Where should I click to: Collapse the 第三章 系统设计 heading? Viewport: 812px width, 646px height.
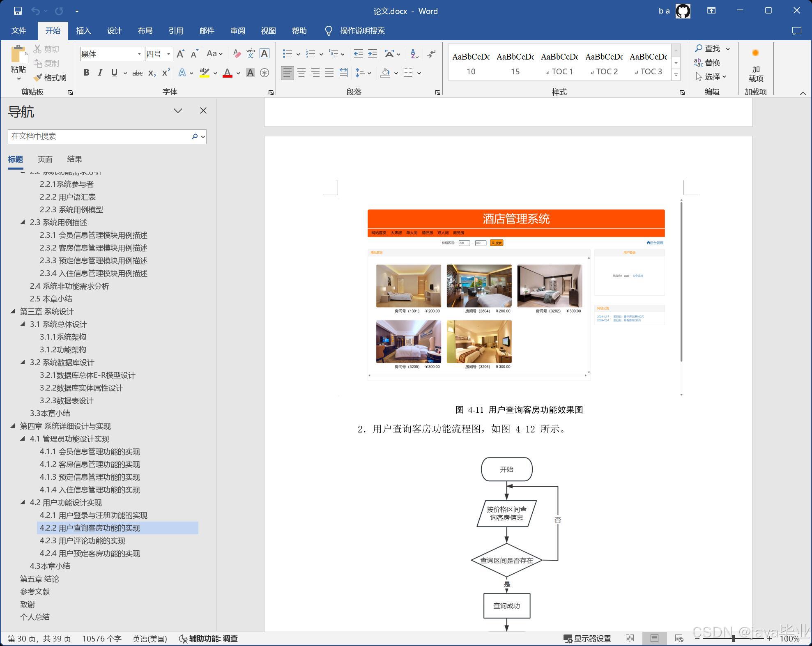(x=13, y=312)
